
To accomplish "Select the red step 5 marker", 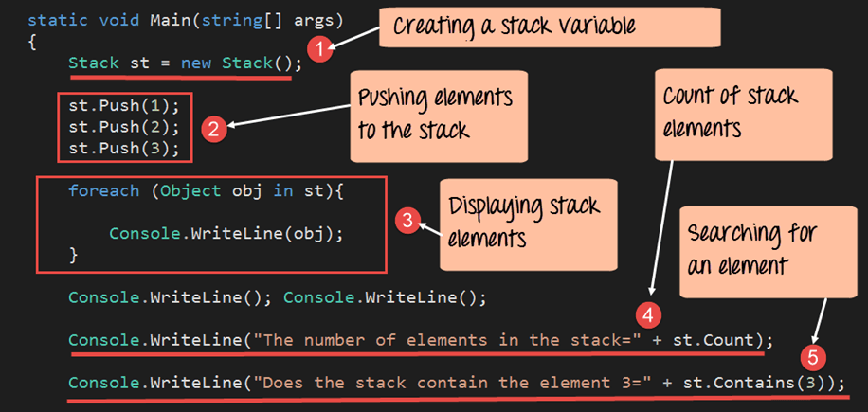I will click(x=809, y=359).
